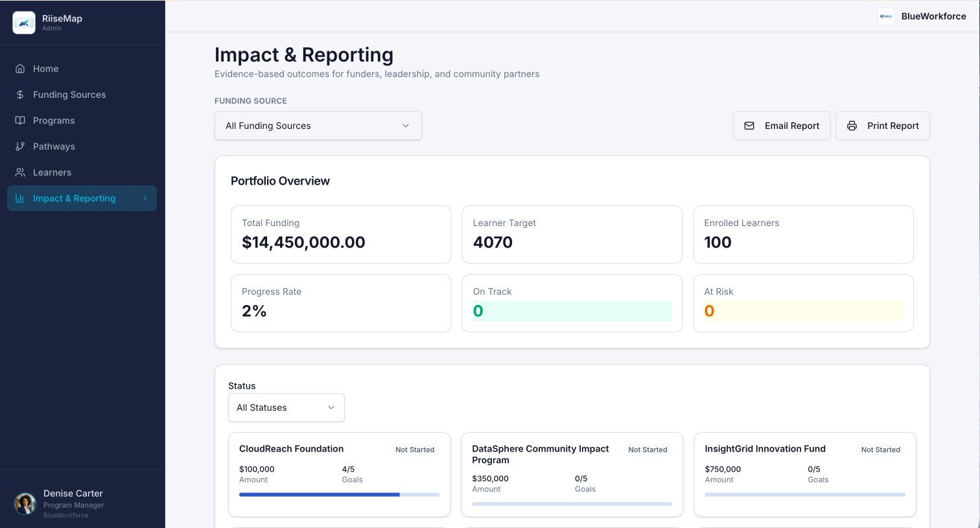Click the Program Manager role label
This screenshot has width=980, height=528.
(x=73, y=505)
